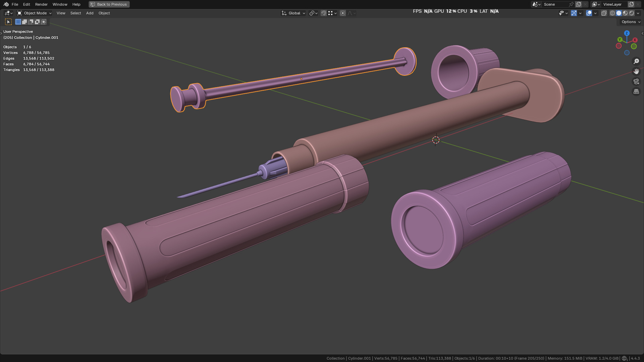644x362 pixels.
Task: Open the world online access globe icon
Action: coord(624,358)
